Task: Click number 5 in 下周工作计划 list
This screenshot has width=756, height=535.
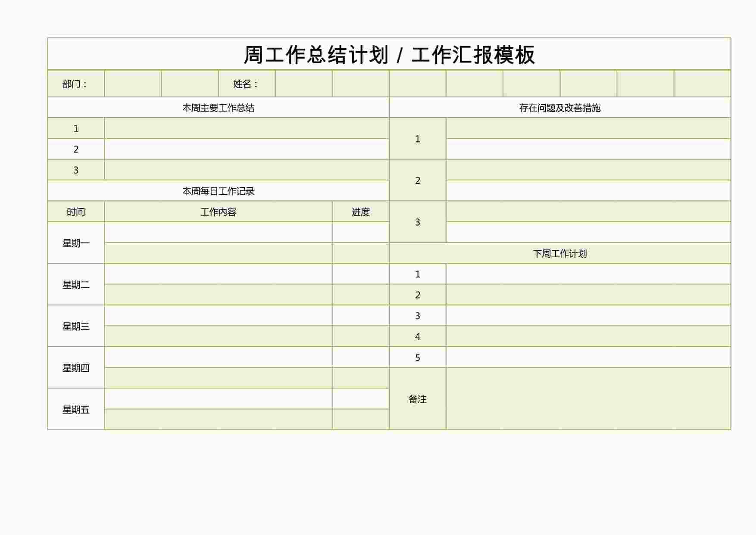Action: pyautogui.click(x=417, y=358)
